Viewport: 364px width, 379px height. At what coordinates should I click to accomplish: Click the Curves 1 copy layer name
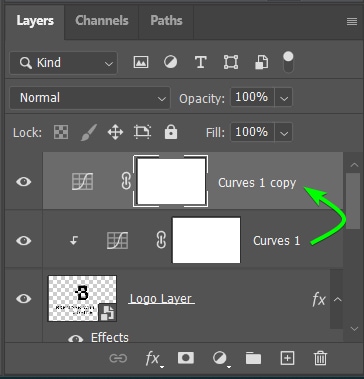(257, 183)
